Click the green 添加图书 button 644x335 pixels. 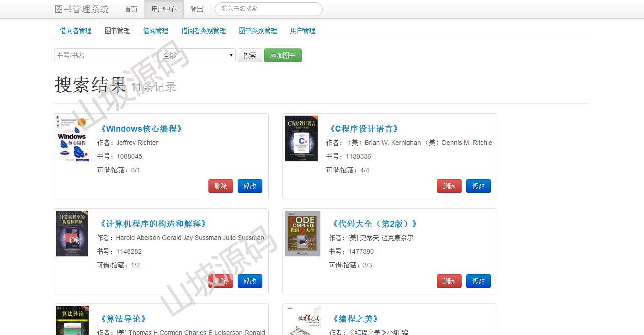click(283, 55)
